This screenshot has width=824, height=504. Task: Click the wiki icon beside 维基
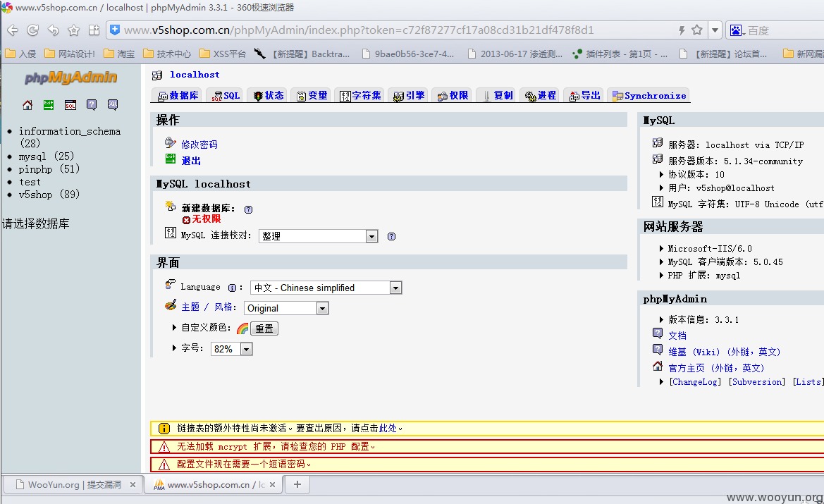[658, 349]
